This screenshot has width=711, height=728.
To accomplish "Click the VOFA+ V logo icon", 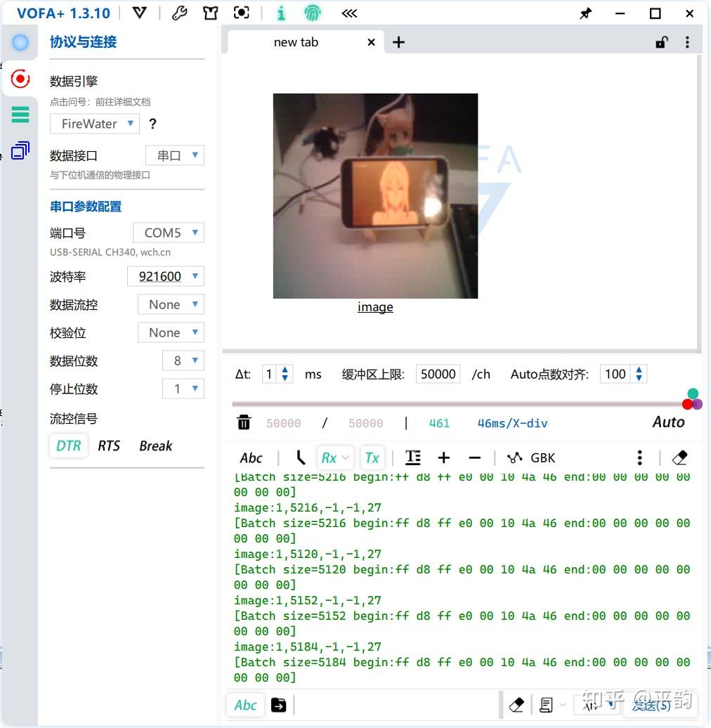I will point(139,13).
